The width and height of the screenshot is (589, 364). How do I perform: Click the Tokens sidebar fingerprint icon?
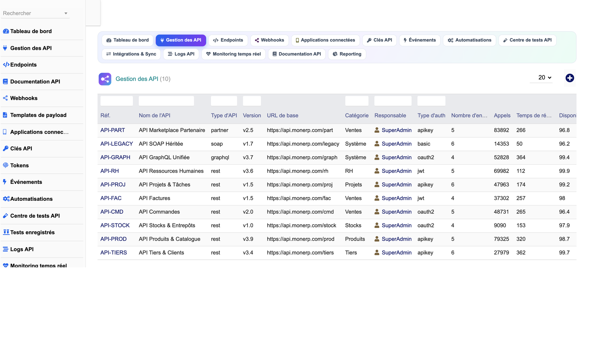click(x=5, y=165)
